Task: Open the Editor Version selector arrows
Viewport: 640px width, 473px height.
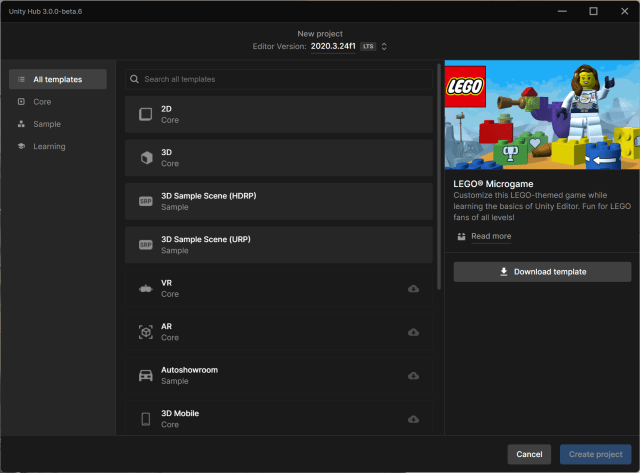Action: pos(384,47)
